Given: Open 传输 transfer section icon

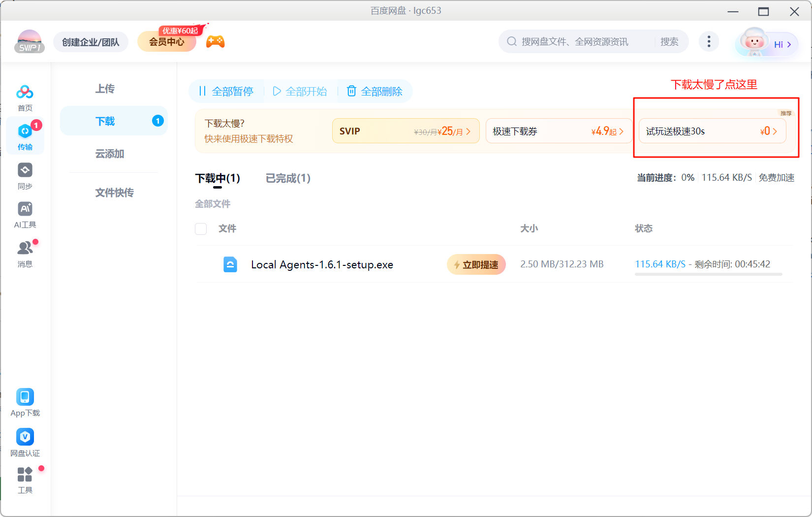Looking at the screenshot, I should pos(25,131).
